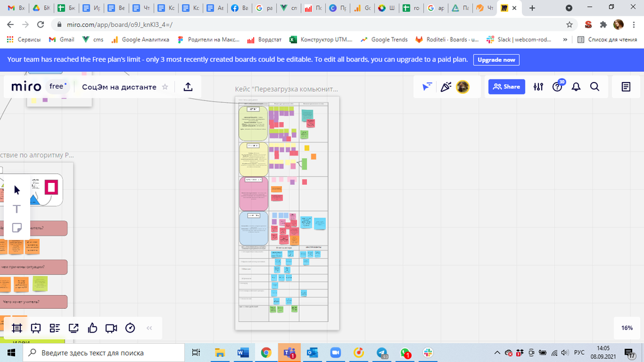Image resolution: width=644 pixels, height=362 pixels.
Task: Open a new browser tab
Action: click(532, 8)
